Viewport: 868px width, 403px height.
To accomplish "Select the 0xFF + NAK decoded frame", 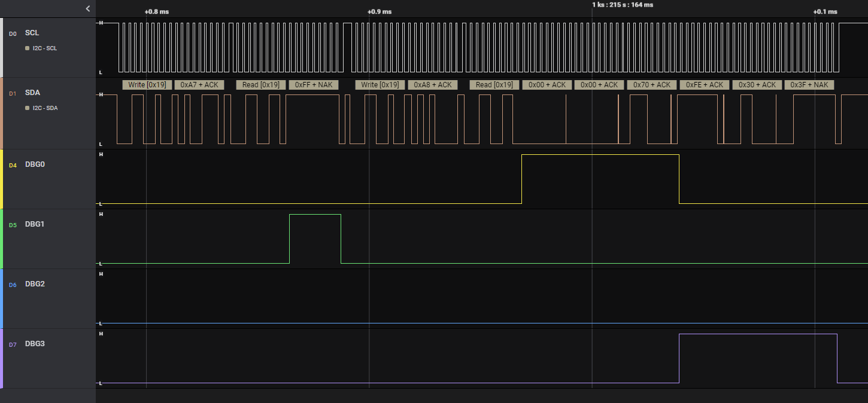I will [314, 85].
